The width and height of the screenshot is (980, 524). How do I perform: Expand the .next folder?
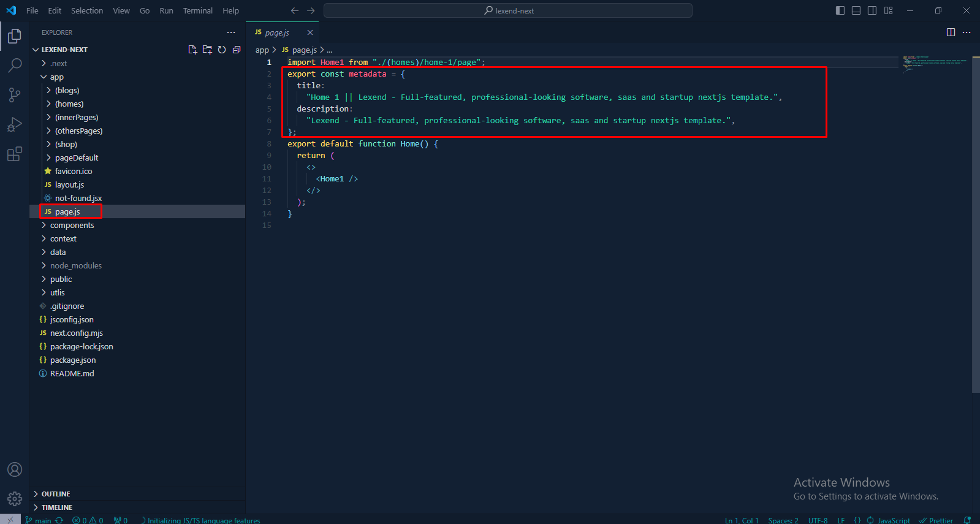[137, 63]
